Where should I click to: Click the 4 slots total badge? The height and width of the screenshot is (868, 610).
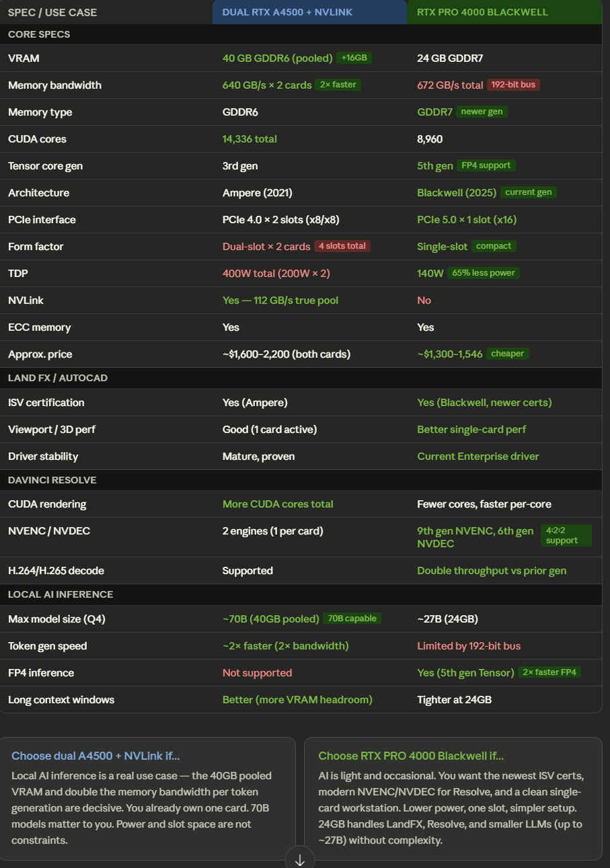(x=342, y=246)
